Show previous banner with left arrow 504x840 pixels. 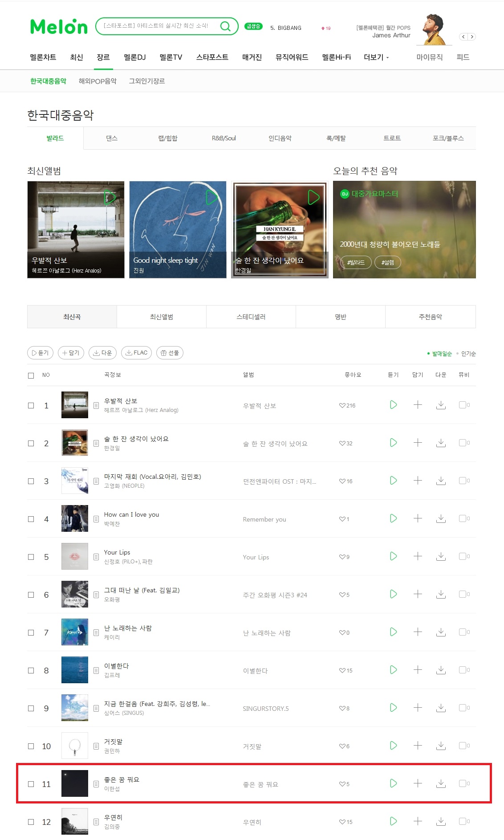pos(463,37)
